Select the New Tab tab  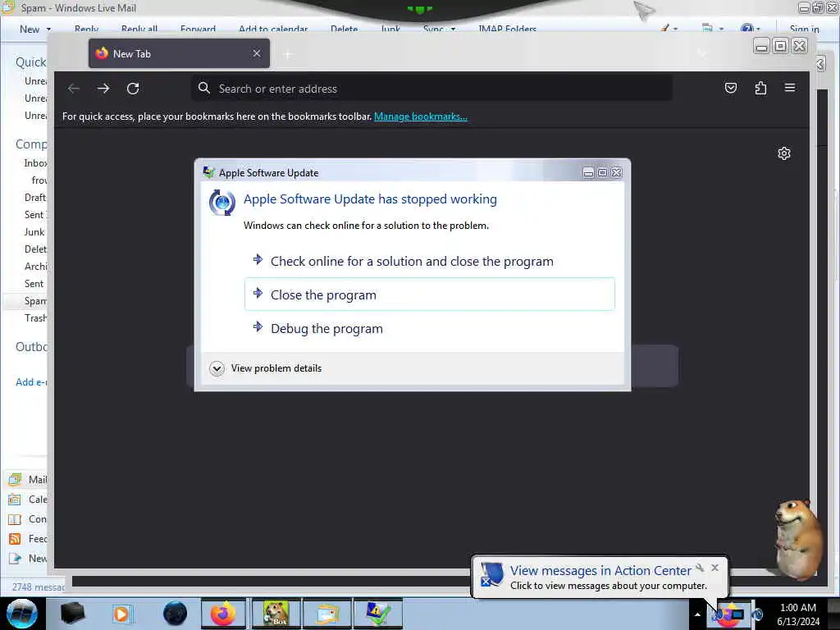click(x=179, y=53)
